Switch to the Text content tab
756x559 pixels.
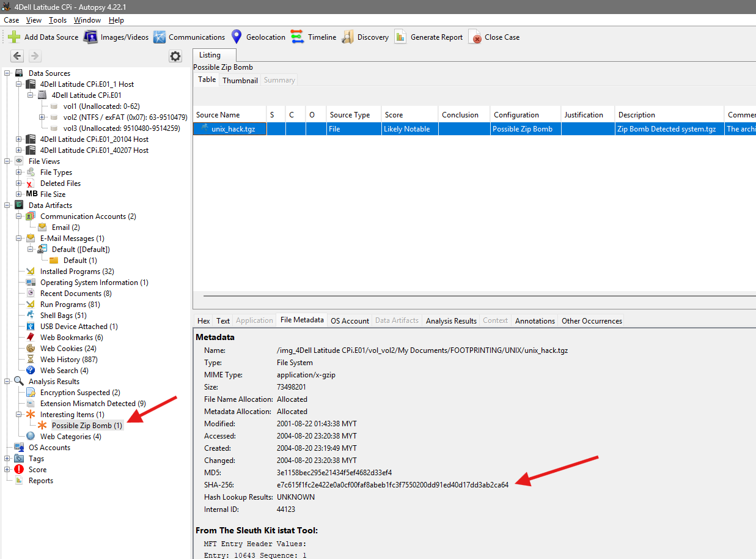(x=223, y=320)
